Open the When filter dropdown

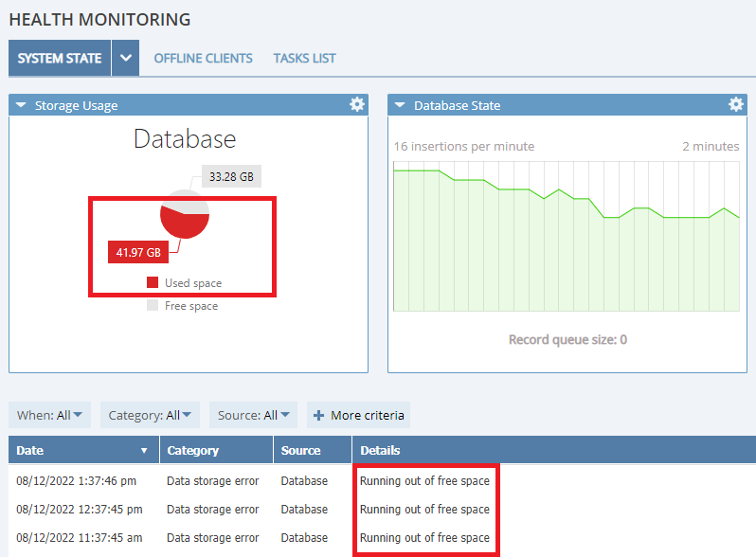pos(50,415)
